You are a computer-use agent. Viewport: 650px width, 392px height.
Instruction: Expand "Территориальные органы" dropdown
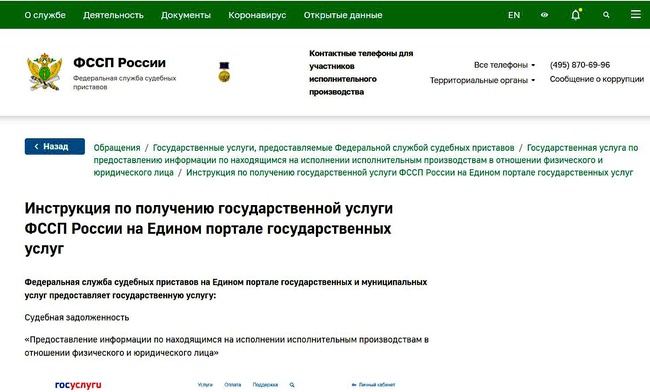coord(482,80)
